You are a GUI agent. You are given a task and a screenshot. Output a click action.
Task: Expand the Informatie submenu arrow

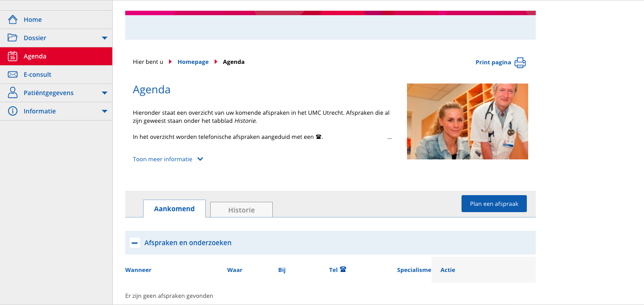click(x=105, y=111)
